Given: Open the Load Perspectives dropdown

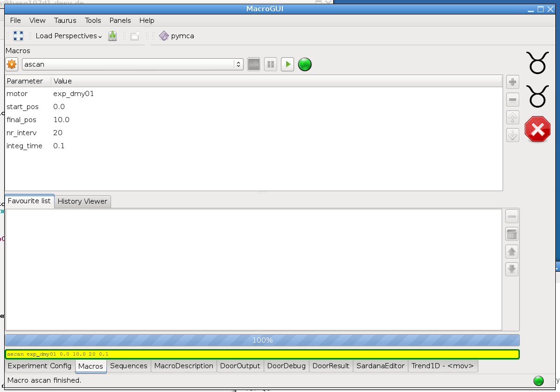Looking at the screenshot, I should (69, 36).
